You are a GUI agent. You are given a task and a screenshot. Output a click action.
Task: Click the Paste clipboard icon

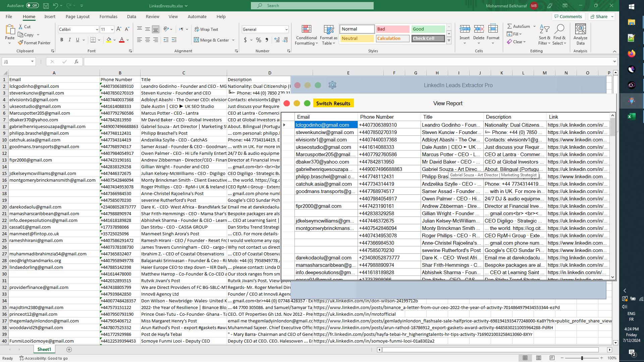point(10,29)
